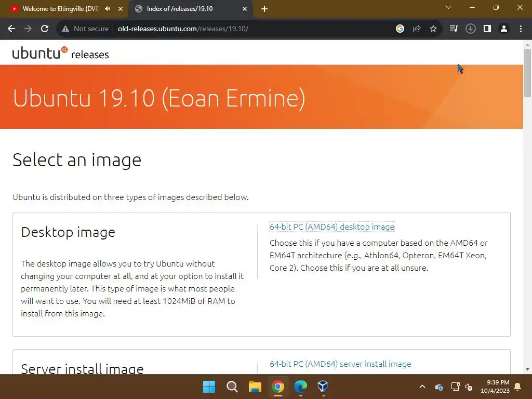Click the scrollbar down arrow
Viewport: 532px width, 399px height.
(527, 369)
